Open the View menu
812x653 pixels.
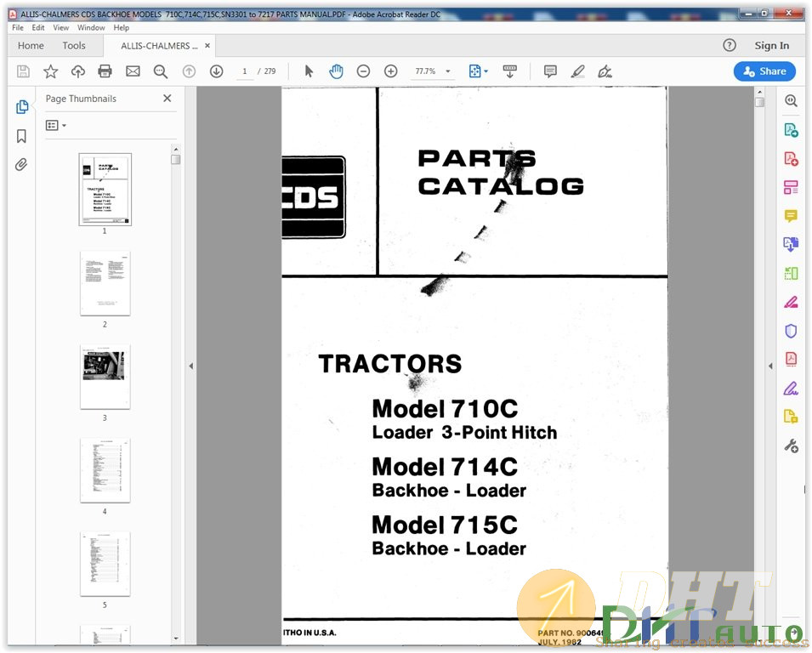[x=61, y=27]
